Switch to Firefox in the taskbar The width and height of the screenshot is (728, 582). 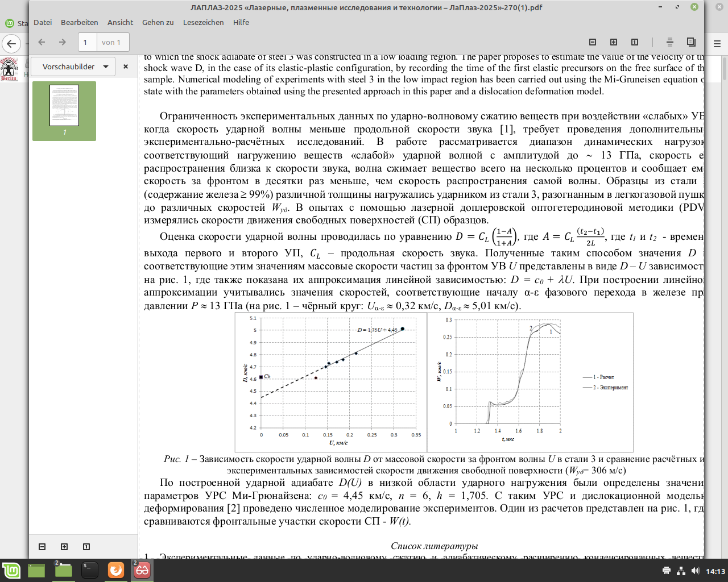116,570
